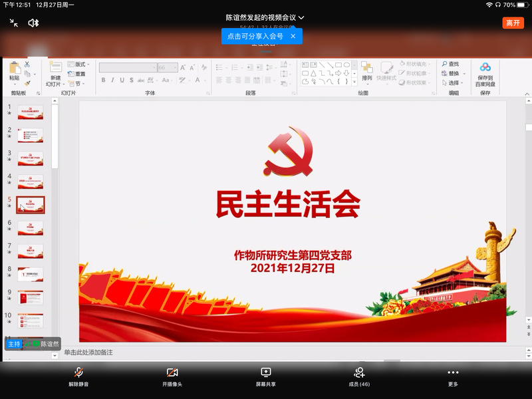Collapse the ribbon with the up chevron
The image size is (532, 399).
pyautogui.click(x=527, y=94)
